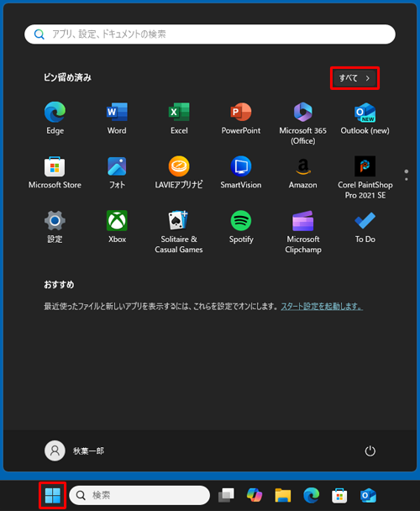This screenshot has width=420, height=511.
Task: Open the Amazon pinned app
Action: tap(303, 173)
